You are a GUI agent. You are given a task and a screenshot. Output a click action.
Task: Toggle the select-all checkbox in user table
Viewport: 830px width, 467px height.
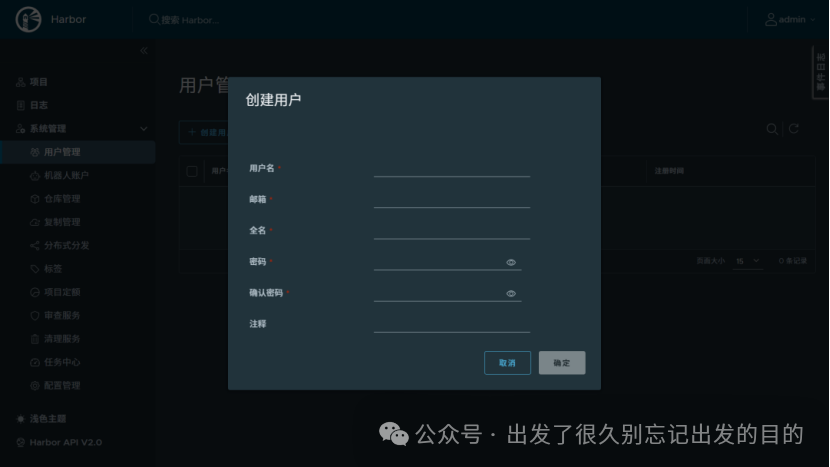[x=192, y=171]
